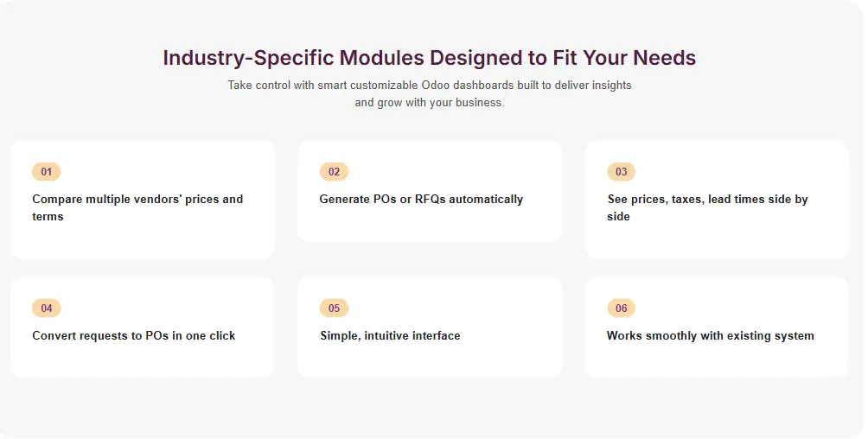Click the 02 number badge
Viewport: 868px width, 439px height.
click(x=334, y=172)
